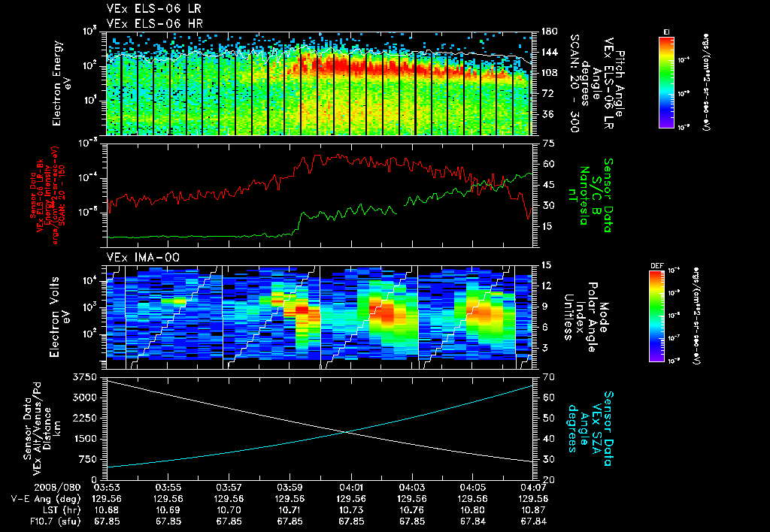Click the '180' pitch angle tick
Image resolution: width=770 pixels, height=532 pixels.
[549, 32]
